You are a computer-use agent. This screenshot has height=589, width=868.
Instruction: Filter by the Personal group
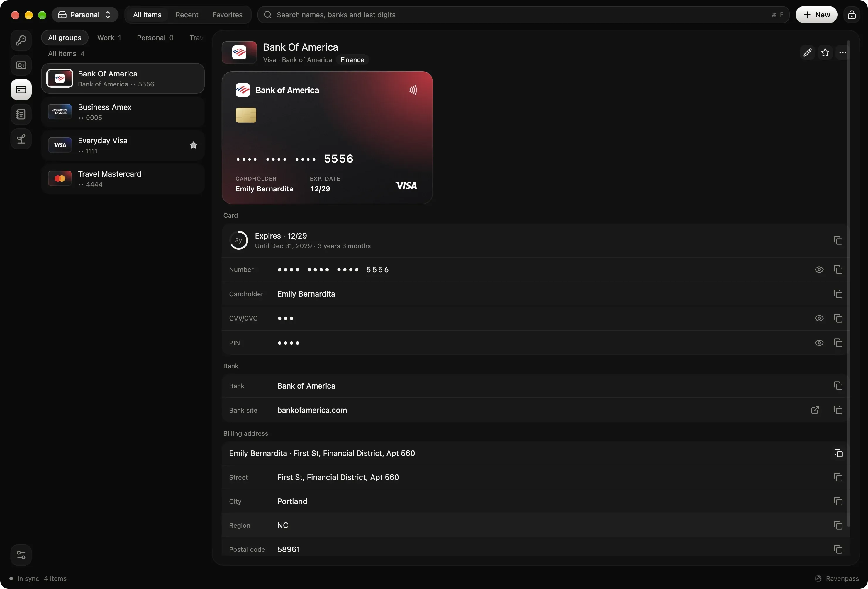pos(155,38)
